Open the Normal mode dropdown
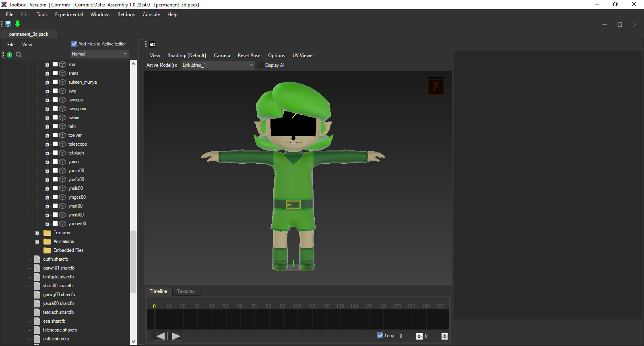Viewport: 644px width, 346px height. point(99,54)
